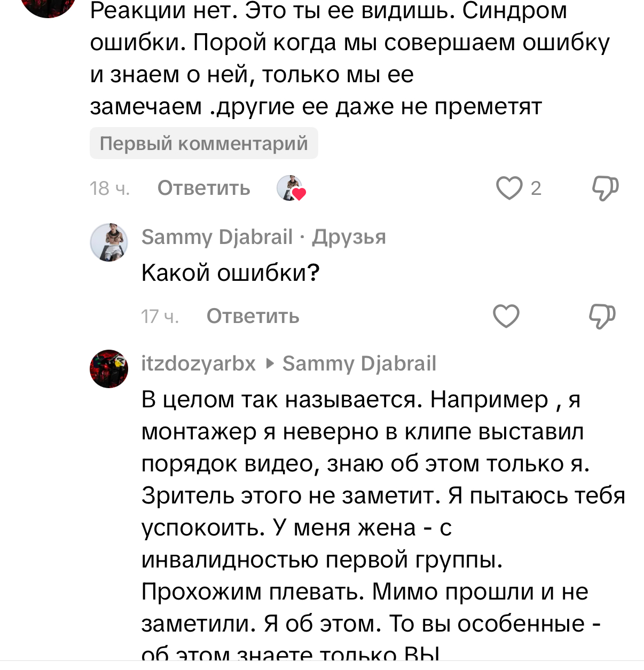
Task: Tap the like count "2" on first comment
Action: (x=536, y=188)
